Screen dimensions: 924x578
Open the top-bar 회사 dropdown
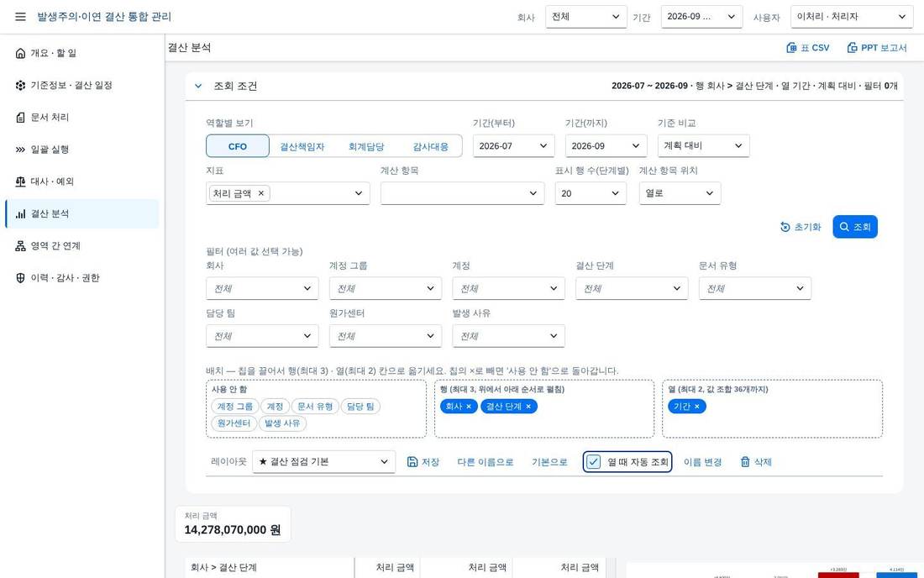pyautogui.click(x=585, y=17)
